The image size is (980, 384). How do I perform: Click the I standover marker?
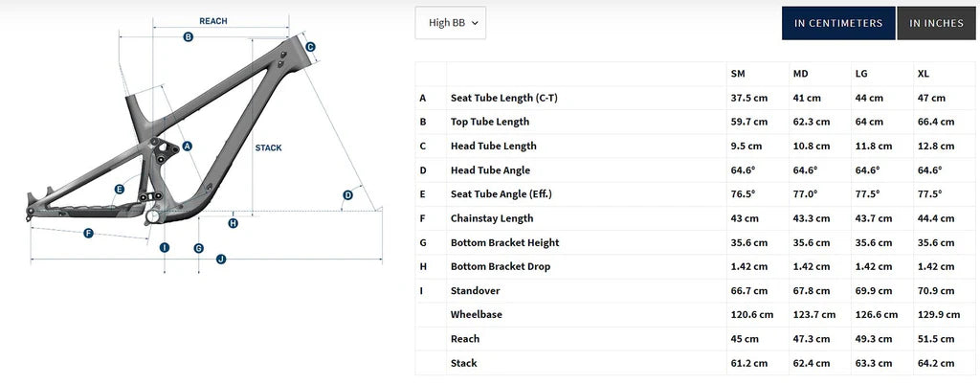click(x=165, y=248)
